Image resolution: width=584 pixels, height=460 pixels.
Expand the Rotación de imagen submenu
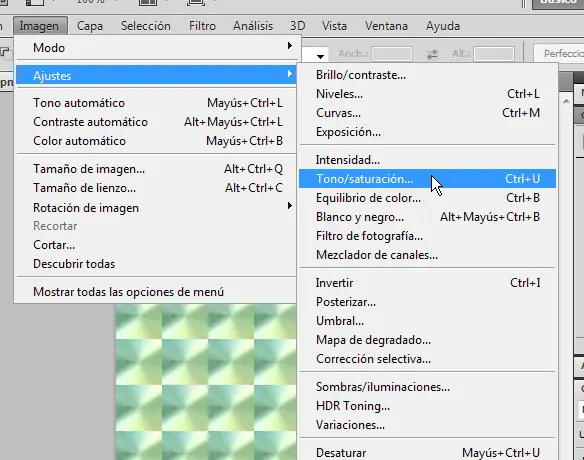click(x=156, y=207)
